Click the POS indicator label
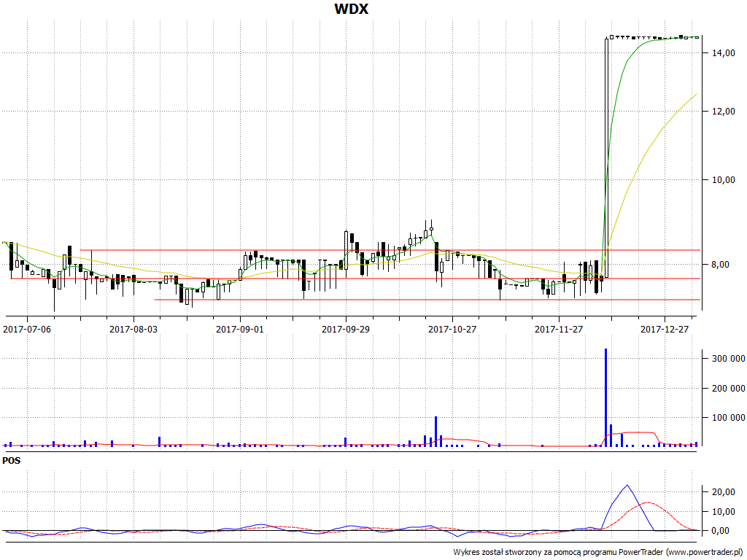 point(12,461)
